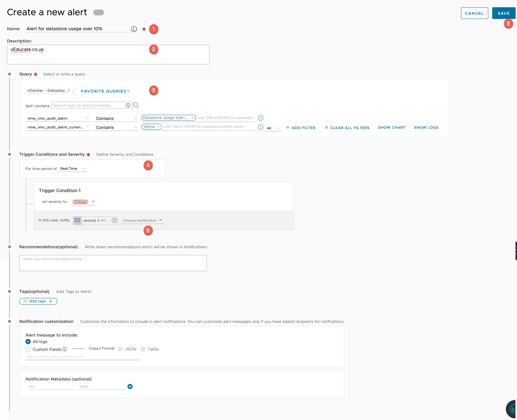Click the Cancel button
Image resolution: width=517 pixels, height=420 pixels.
pyautogui.click(x=474, y=13)
